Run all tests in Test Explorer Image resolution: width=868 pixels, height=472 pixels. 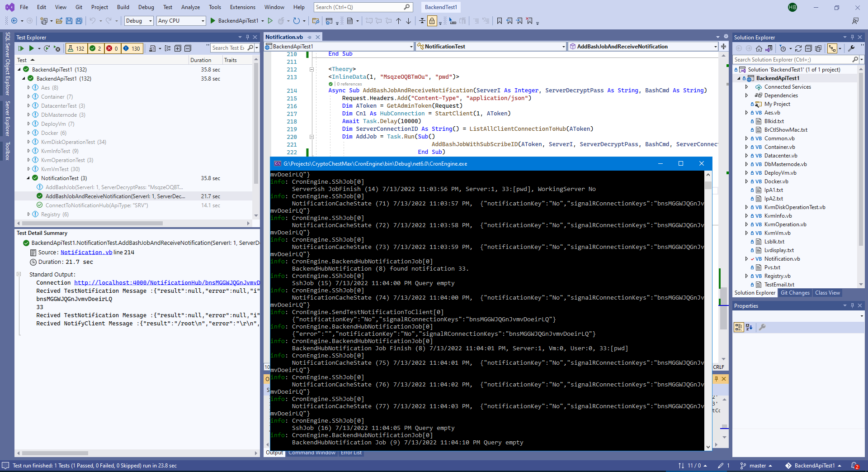21,48
